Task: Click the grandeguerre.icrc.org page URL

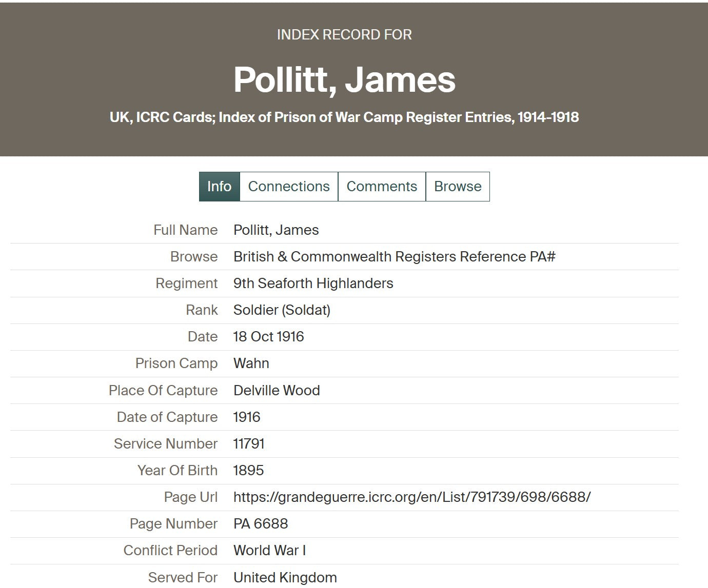Action: click(x=412, y=497)
